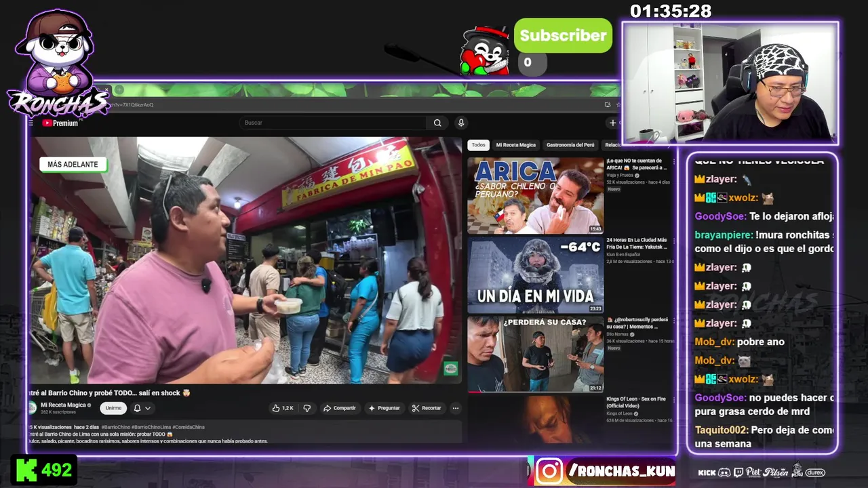Click the durex logo in sponsor bar

point(815,472)
